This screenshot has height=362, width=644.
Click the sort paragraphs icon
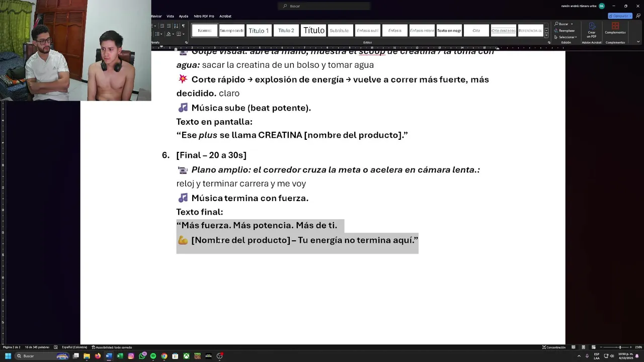click(176, 26)
